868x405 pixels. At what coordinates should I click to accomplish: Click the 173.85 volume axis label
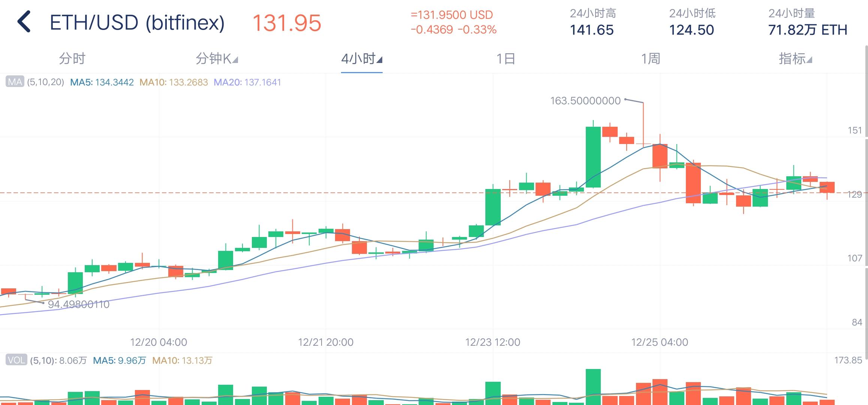point(848,360)
